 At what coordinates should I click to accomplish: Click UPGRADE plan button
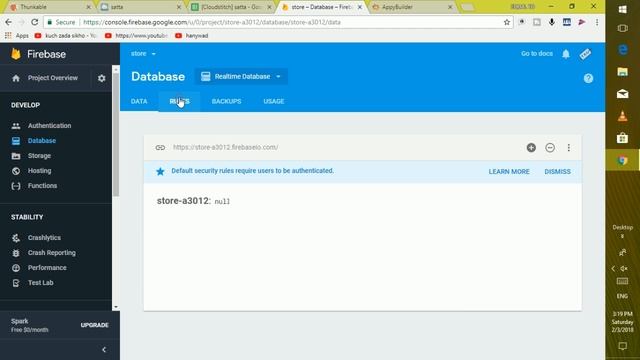click(94, 325)
